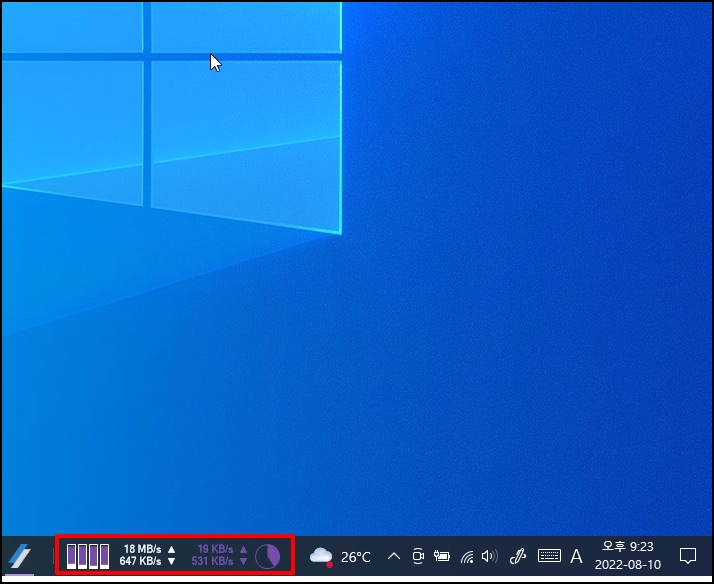Open the Meet Now camera icon
Image resolution: width=714 pixels, height=584 pixels.
(x=418, y=556)
